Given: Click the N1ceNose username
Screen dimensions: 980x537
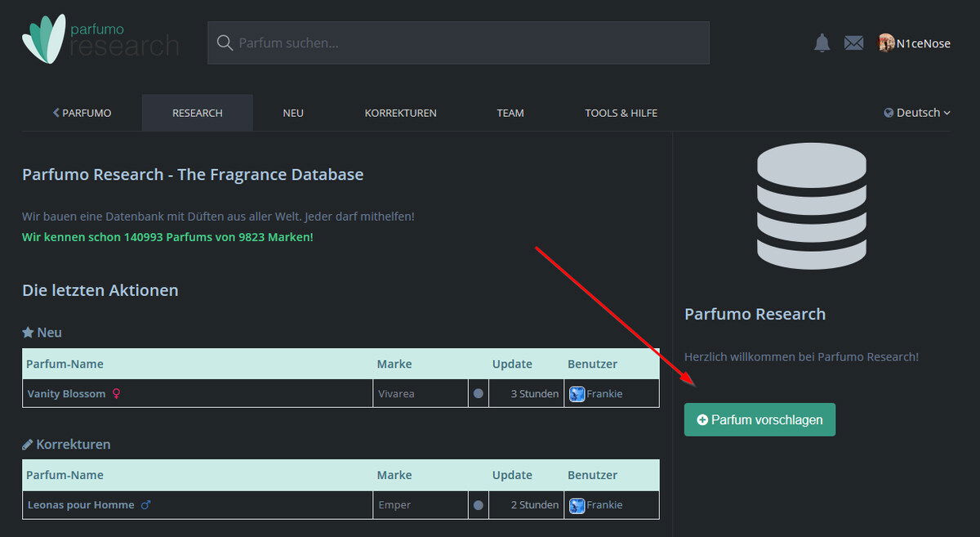Looking at the screenshot, I should (x=924, y=43).
